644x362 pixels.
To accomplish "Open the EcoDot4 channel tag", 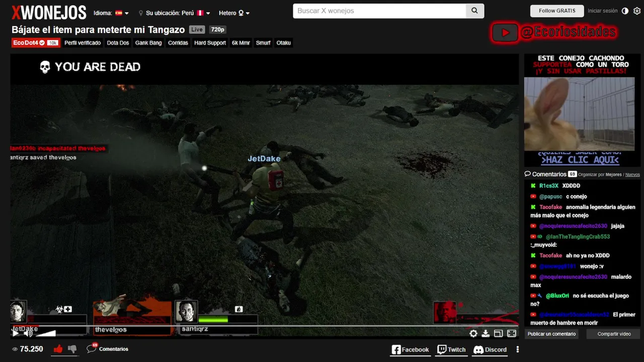I will click(x=35, y=43).
